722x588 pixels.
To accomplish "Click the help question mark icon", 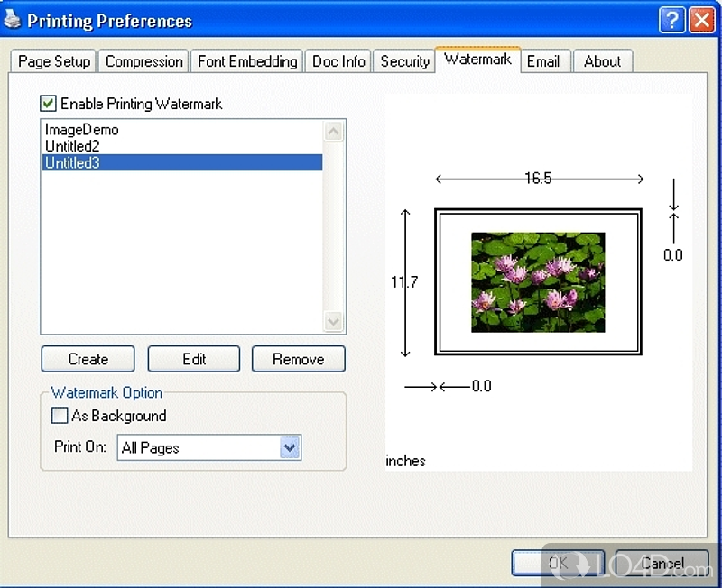I will point(671,20).
